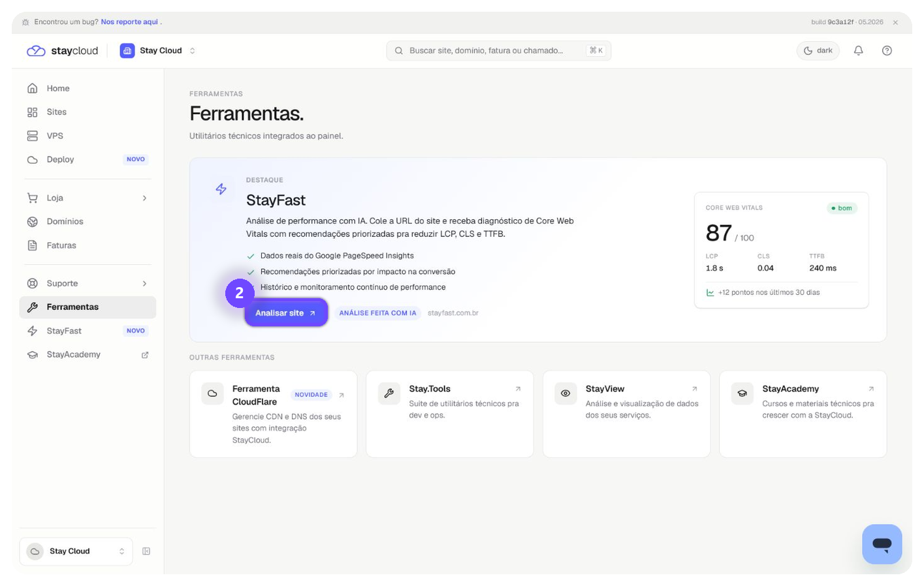924x586 pixels.
Task: Click the Sites grid icon
Action: [x=32, y=112]
